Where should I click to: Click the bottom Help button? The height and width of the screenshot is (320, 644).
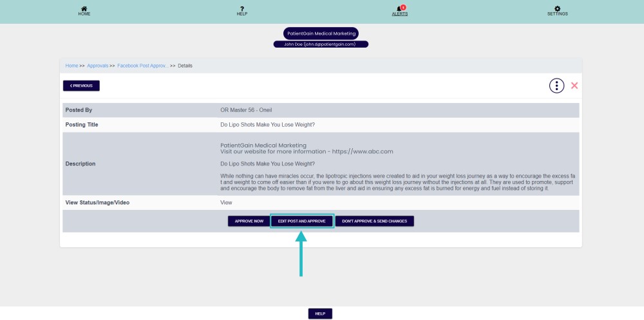[320, 314]
